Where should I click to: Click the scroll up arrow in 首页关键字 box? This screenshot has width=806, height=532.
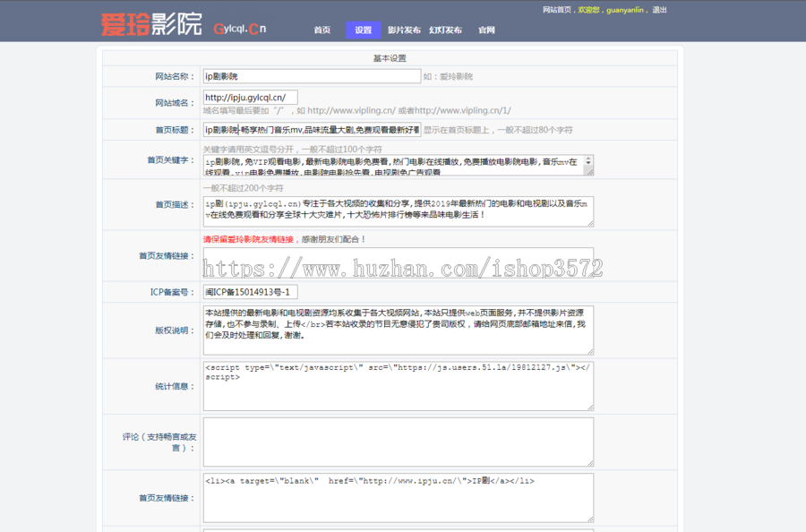click(x=588, y=159)
